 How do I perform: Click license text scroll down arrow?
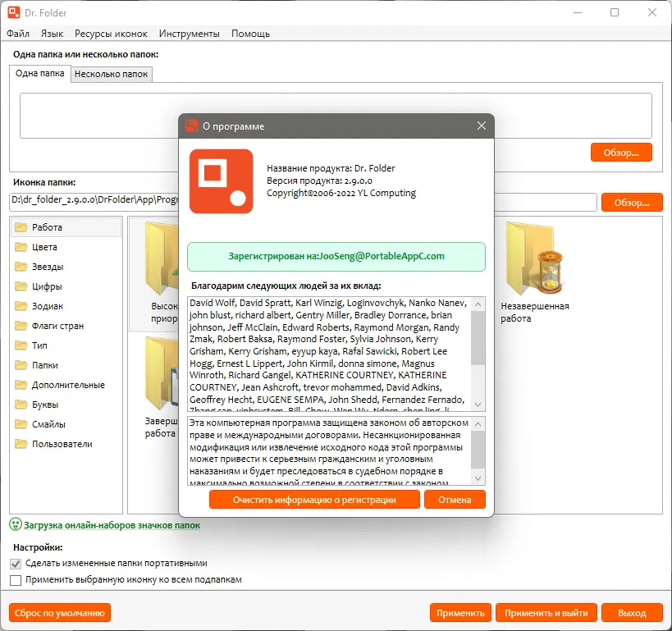(478, 478)
